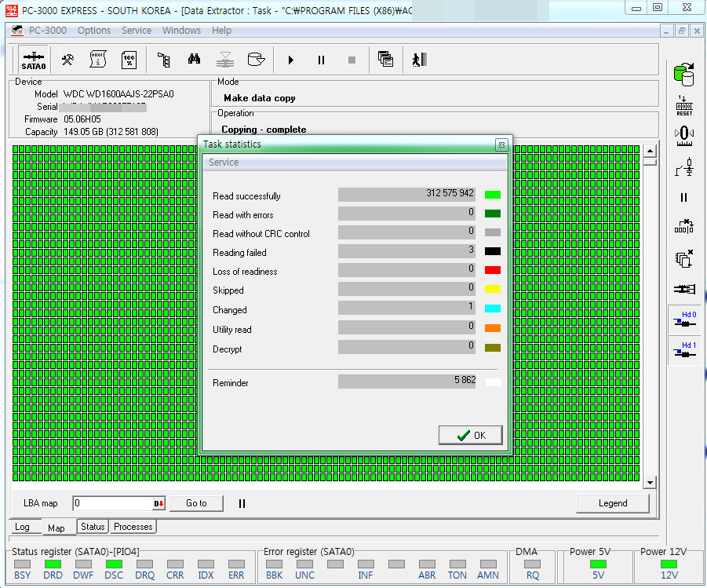707x588 pixels.
Task: Click the Service header in Task statistics
Action: point(224,163)
